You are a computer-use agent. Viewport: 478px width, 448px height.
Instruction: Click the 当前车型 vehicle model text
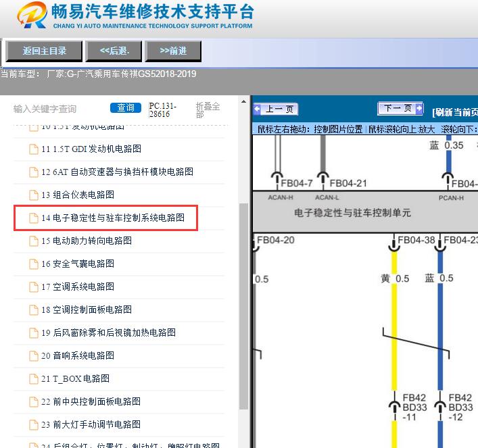click(98, 74)
